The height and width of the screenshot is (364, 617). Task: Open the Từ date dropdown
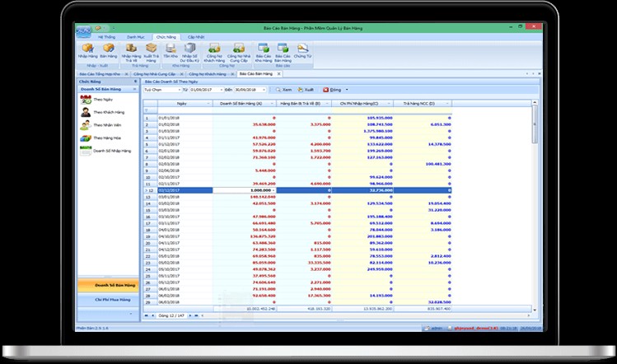pos(222,90)
